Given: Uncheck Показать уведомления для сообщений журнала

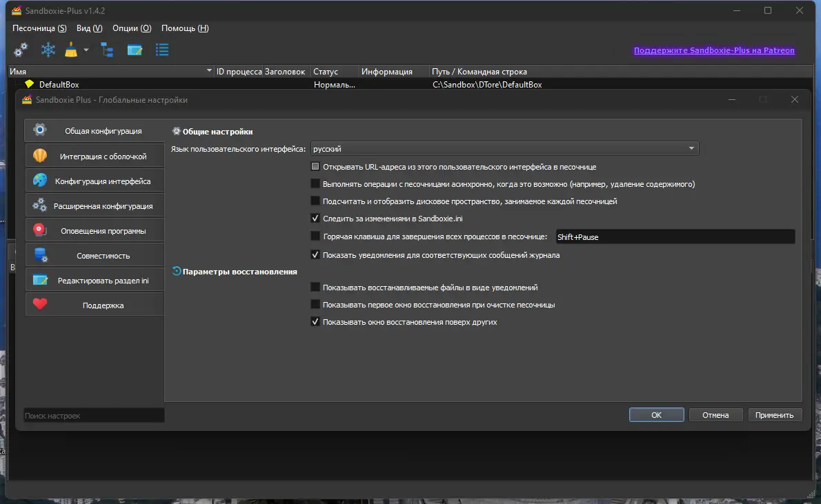Looking at the screenshot, I should click(x=315, y=255).
